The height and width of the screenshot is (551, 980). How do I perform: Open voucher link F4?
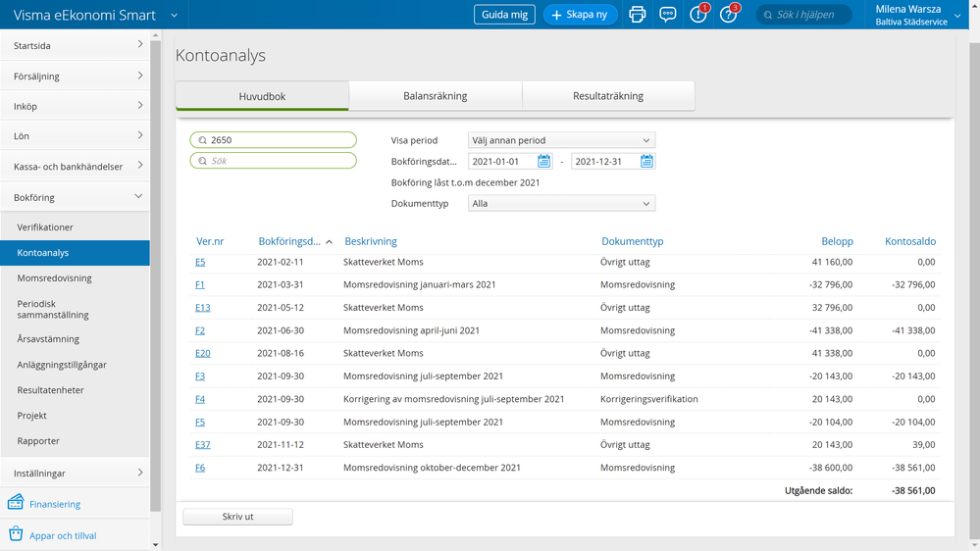tap(200, 399)
